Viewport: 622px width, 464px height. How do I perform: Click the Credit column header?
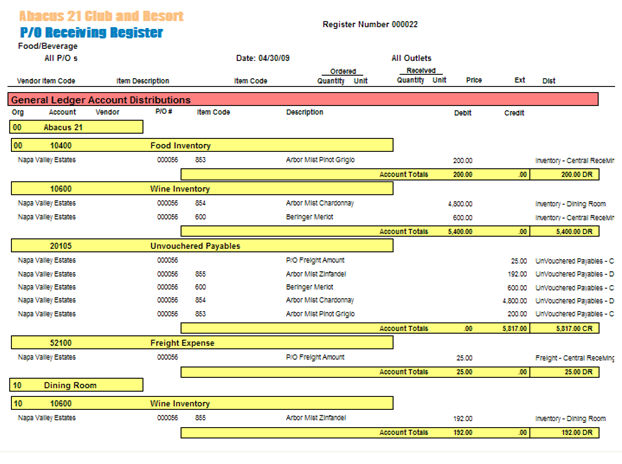pyautogui.click(x=514, y=113)
